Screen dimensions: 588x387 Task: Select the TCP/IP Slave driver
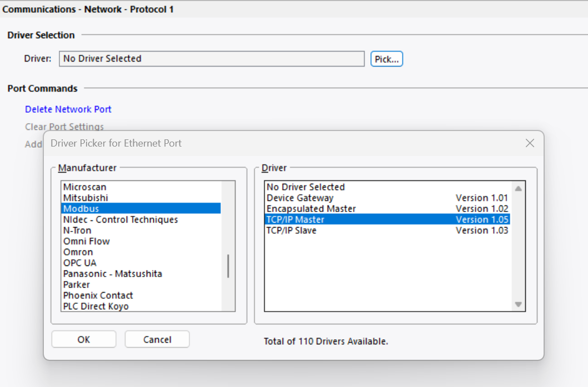(x=292, y=230)
